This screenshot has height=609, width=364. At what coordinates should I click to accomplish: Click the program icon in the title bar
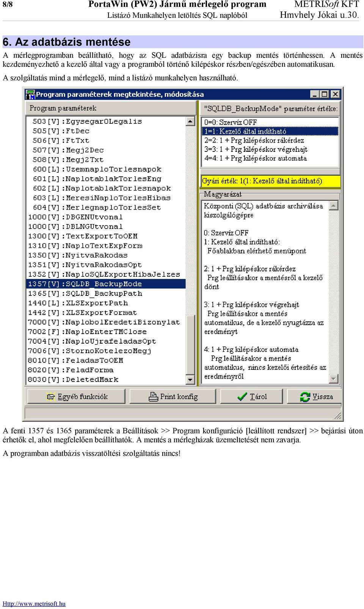coord(30,94)
